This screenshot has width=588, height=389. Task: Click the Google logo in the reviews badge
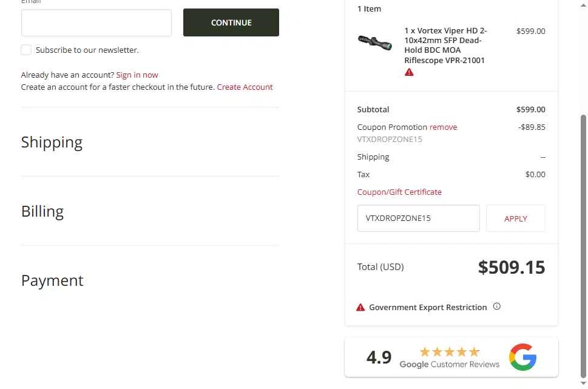[x=522, y=357]
